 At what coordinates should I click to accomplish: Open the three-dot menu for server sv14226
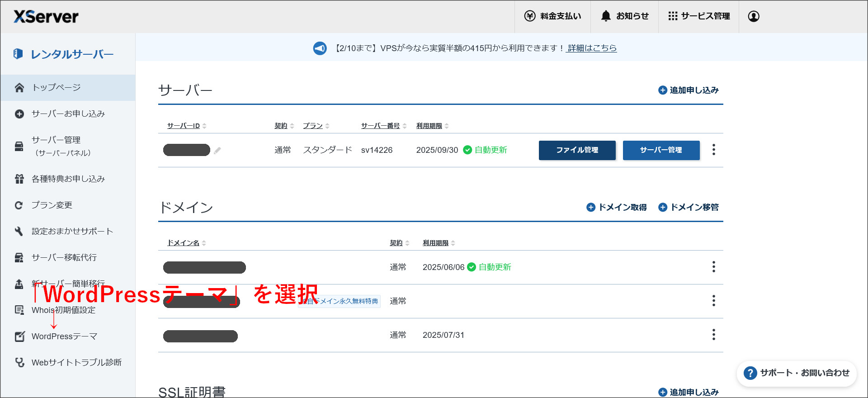[714, 150]
